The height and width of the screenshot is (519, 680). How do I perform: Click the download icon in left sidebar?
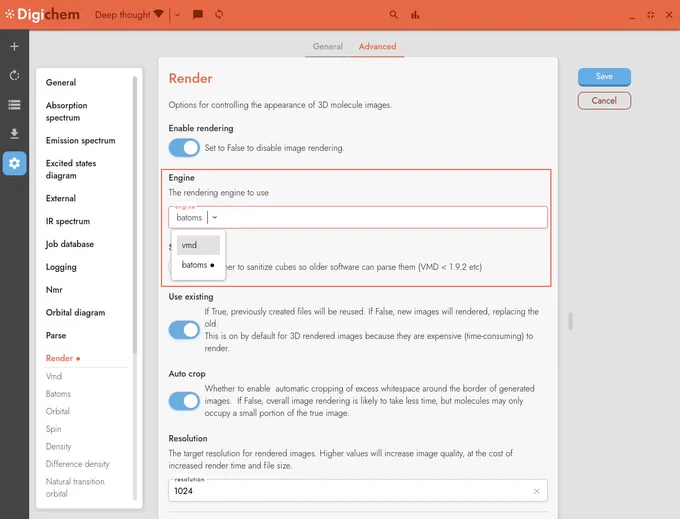[14, 134]
